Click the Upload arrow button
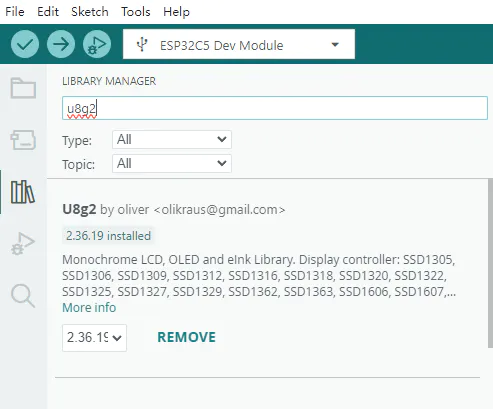This screenshot has height=409, width=493. click(x=61, y=44)
